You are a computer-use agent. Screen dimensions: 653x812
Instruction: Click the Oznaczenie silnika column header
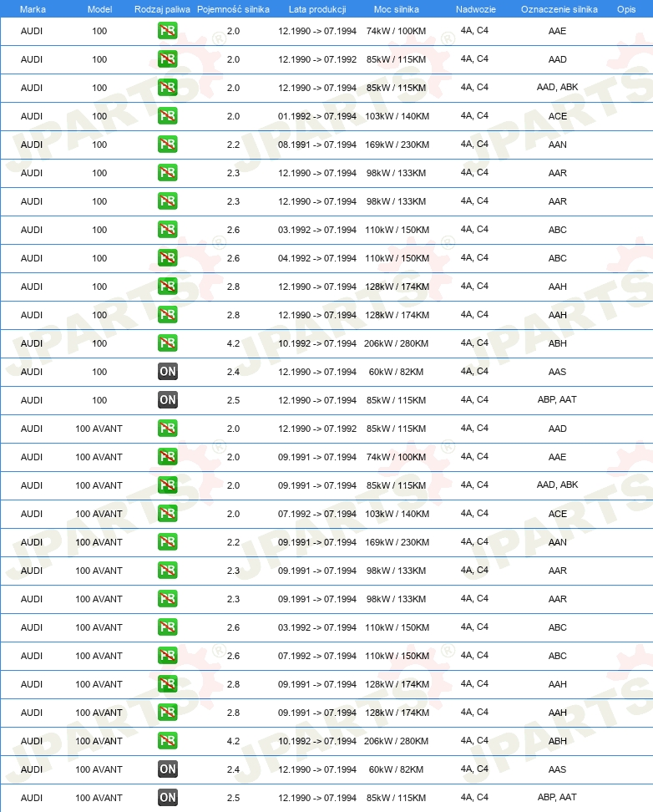click(x=559, y=9)
